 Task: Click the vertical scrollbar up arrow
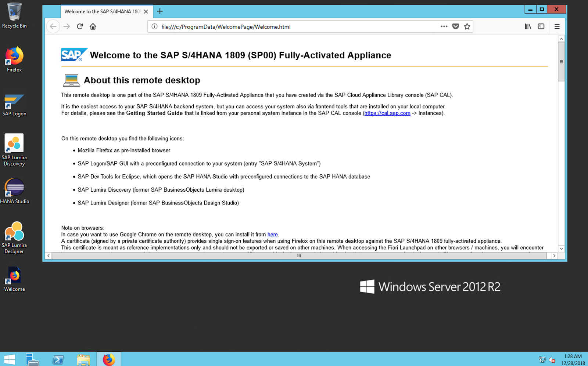click(x=561, y=39)
